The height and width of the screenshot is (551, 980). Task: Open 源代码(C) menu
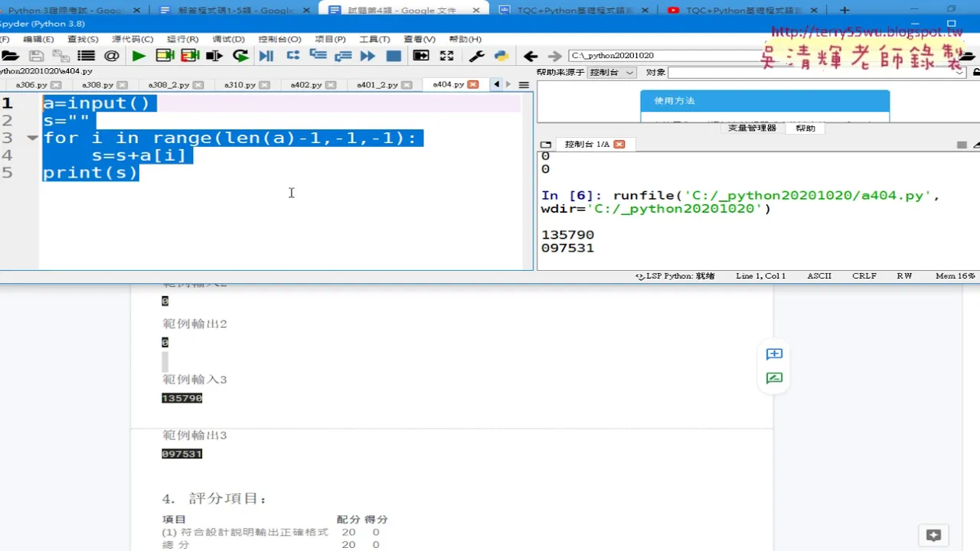tap(132, 39)
